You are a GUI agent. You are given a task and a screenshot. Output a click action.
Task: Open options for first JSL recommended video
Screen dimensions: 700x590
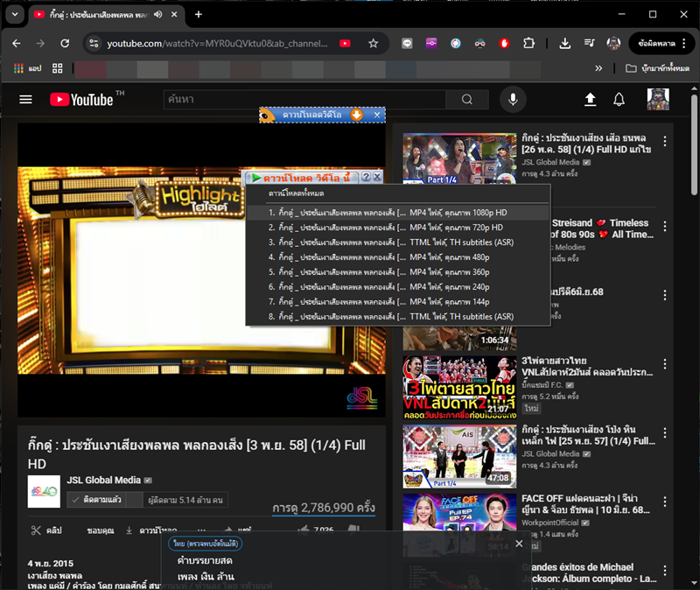coord(665,142)
